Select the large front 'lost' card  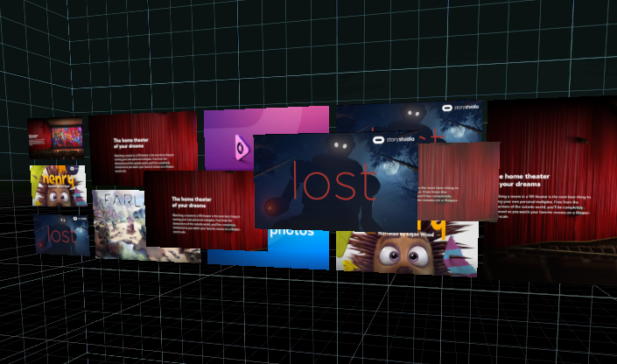336,182
